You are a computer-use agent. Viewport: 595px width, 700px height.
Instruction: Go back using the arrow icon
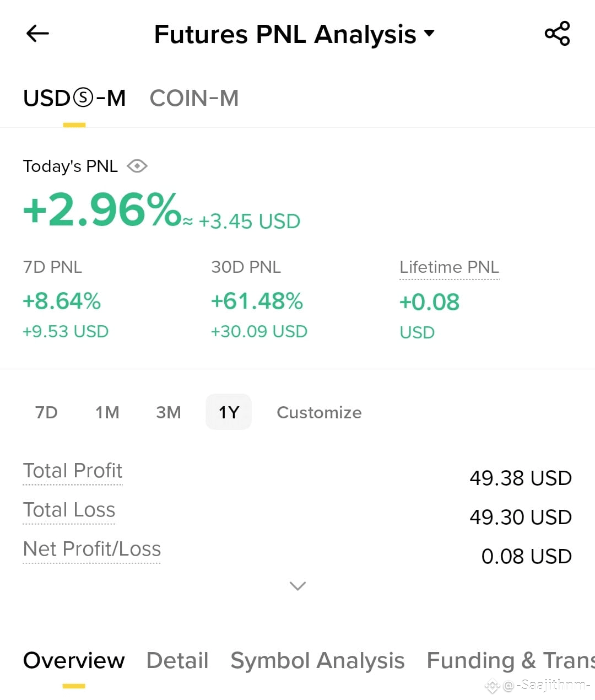coord(37,34)
